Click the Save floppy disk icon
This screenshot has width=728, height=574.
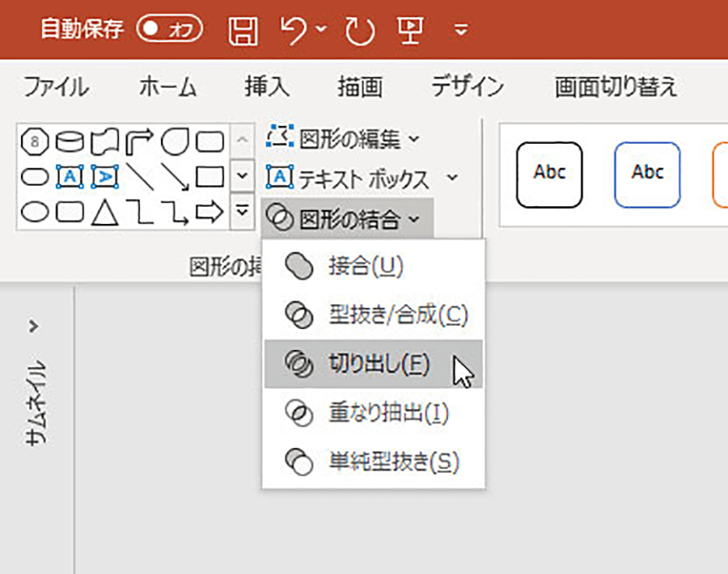tap(243, 31)
